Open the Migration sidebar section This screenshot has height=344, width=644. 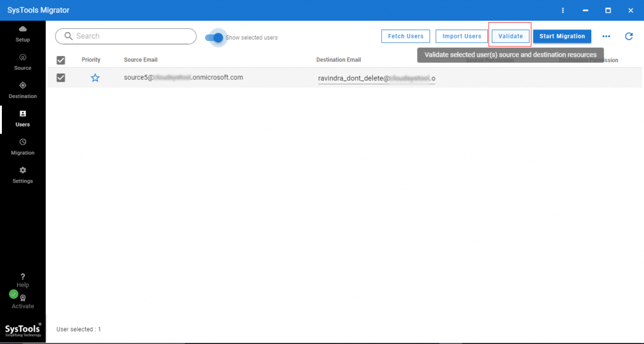coord(23,147)
